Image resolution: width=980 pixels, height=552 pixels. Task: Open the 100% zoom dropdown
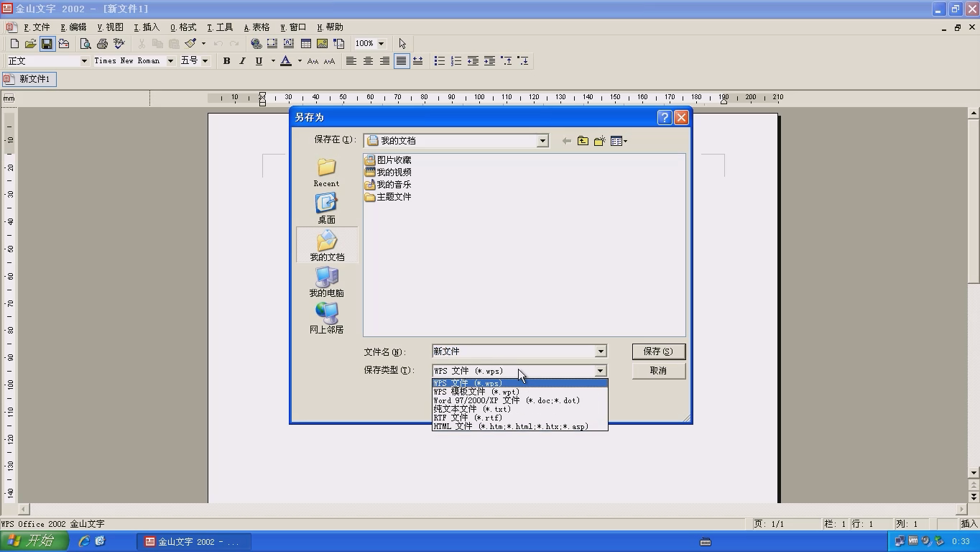click(381, 44)
